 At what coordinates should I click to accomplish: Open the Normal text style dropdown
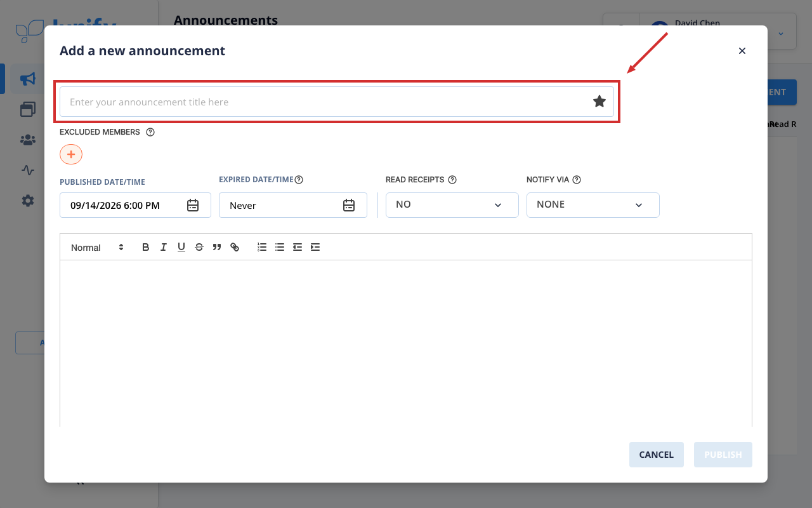tap(98, 248)
